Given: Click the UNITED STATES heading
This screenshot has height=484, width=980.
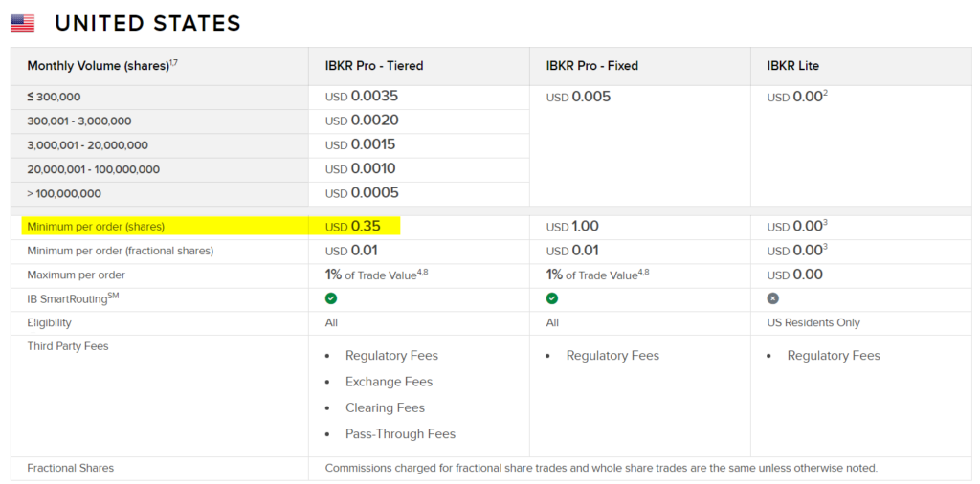Looking at the screenshot, I should point(148,24).
